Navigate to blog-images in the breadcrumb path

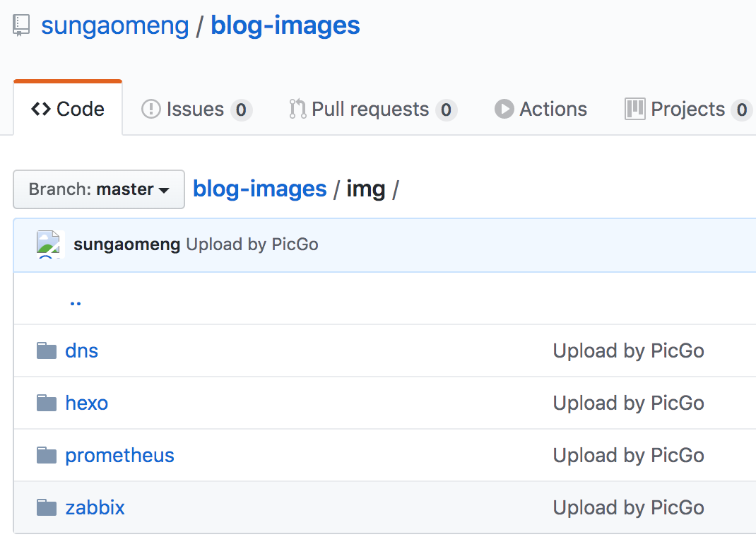coord(259,189)
